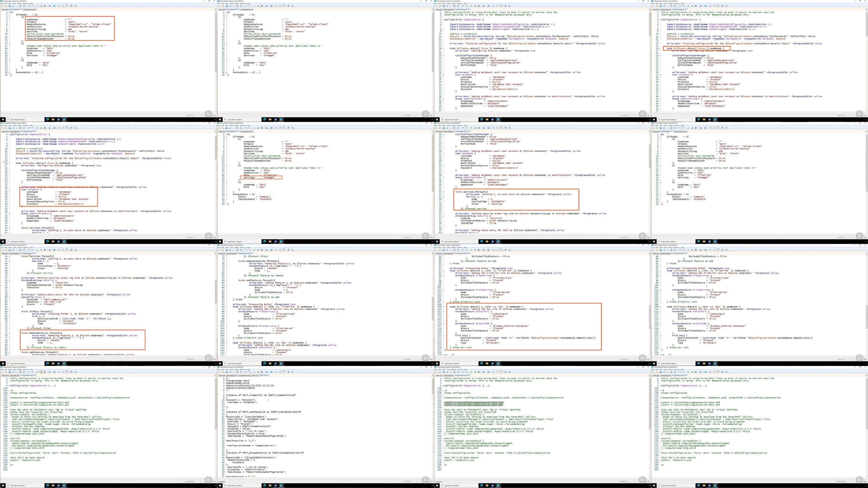Click line ResourceID = "[Group]Administrators";
The width and height of the screenshot is (868, 488).
[x=251, y=457]
